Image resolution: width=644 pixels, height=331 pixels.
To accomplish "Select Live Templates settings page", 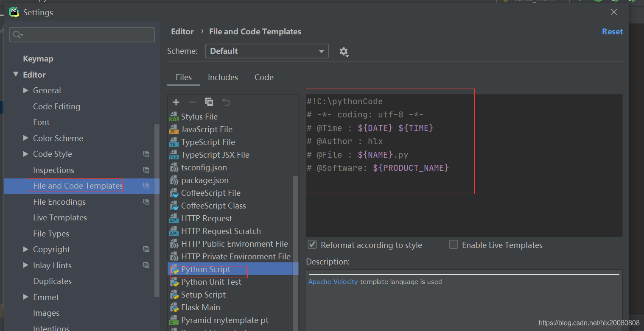I will pos(60,217).
